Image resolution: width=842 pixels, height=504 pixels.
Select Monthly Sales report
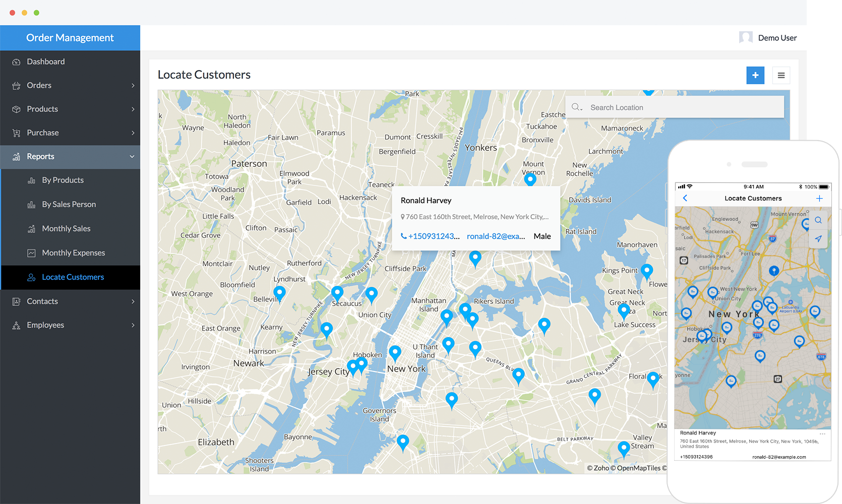point(66,229)
